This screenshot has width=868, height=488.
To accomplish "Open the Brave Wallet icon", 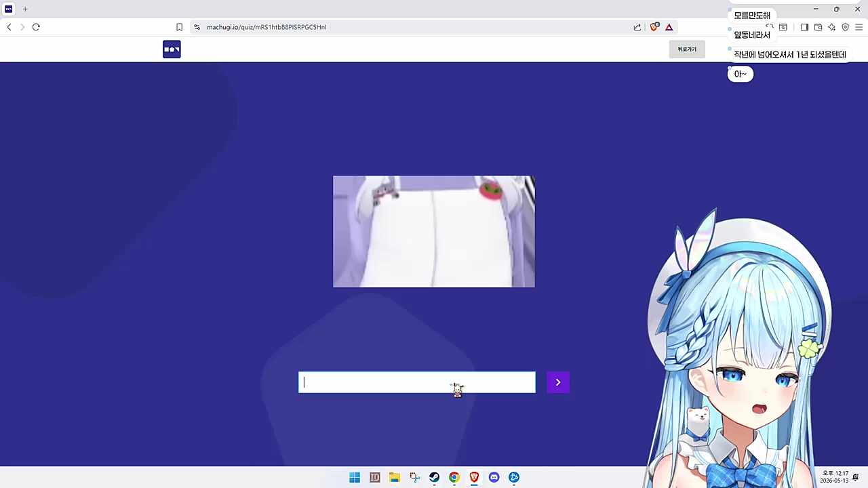I will click(818, 27).
